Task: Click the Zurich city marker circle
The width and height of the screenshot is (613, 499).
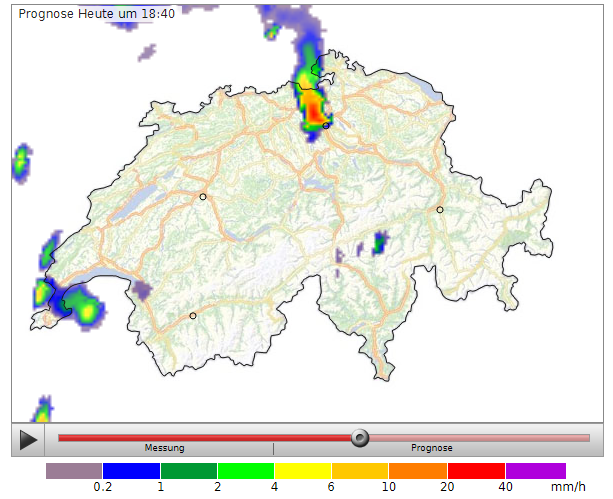Action: pyautogui.click(x=327, y=125)
